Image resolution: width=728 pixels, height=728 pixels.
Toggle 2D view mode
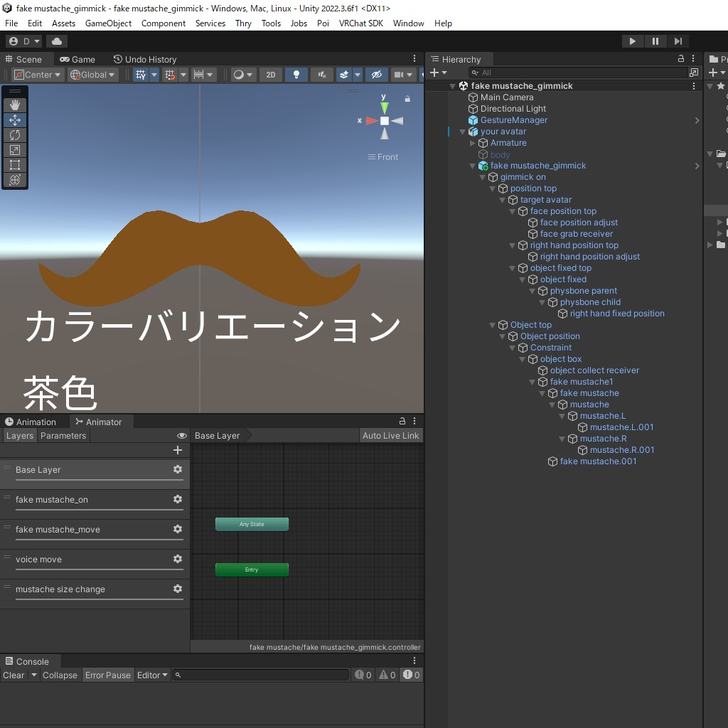tap(270, 74)
